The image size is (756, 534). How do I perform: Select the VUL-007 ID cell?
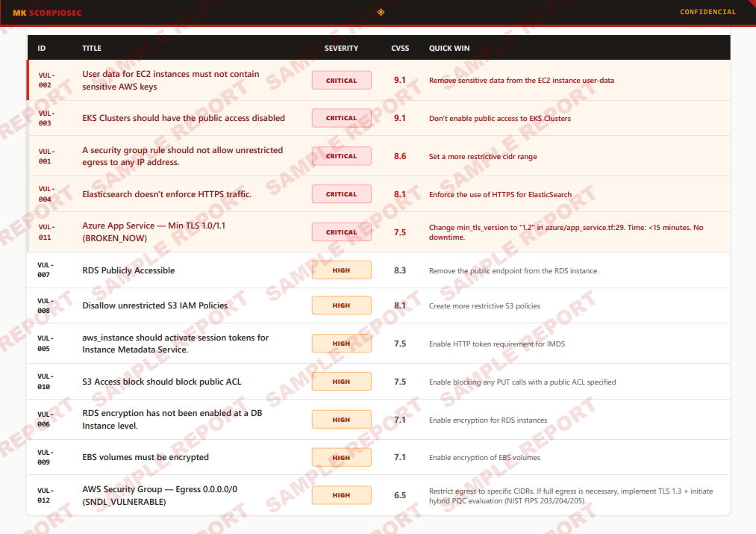click(46, 270)
